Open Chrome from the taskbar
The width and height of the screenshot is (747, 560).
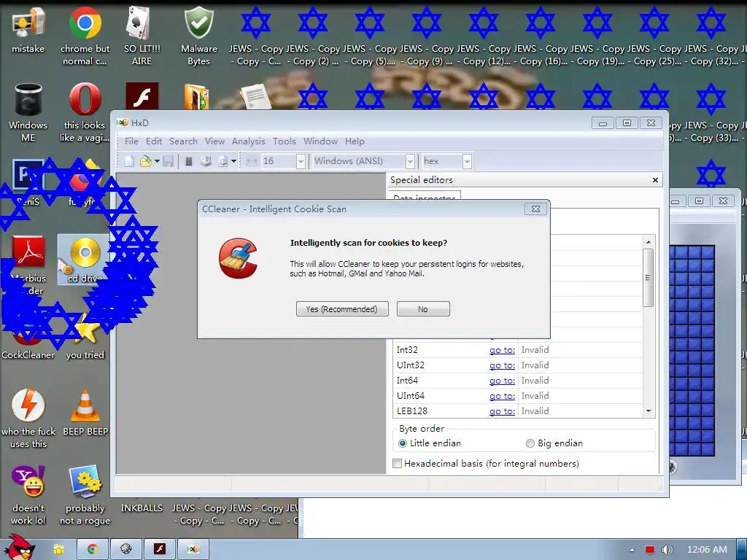(x=93, y=550)
